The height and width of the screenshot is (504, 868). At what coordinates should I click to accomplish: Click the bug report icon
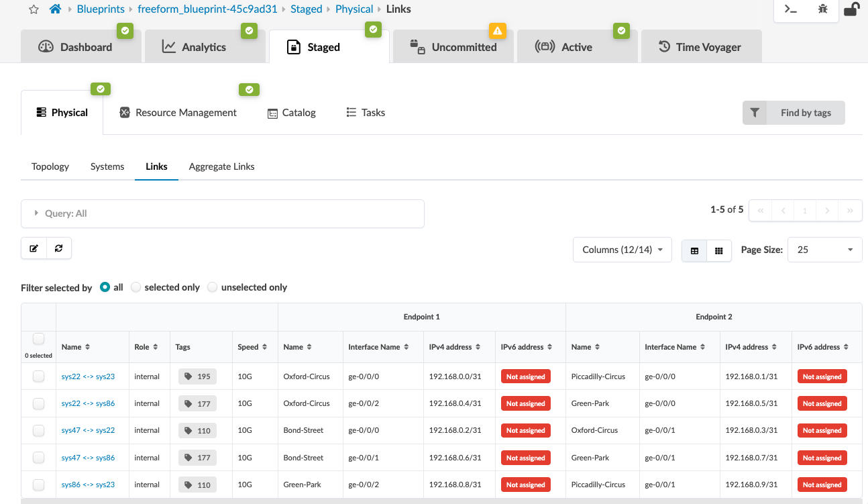pos(823,9)
